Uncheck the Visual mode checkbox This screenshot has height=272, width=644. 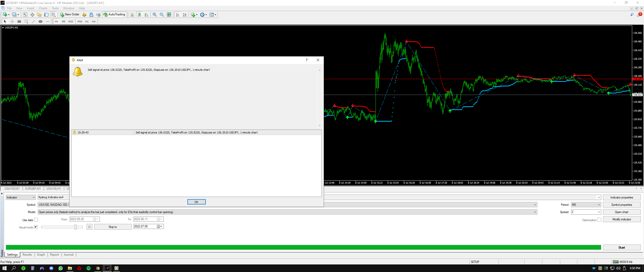(36, 227)
